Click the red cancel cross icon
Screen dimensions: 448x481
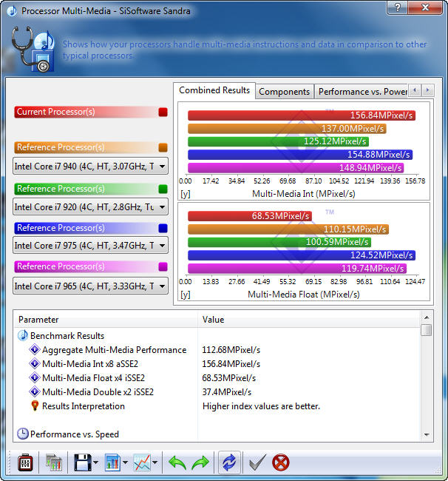point(280,462)
